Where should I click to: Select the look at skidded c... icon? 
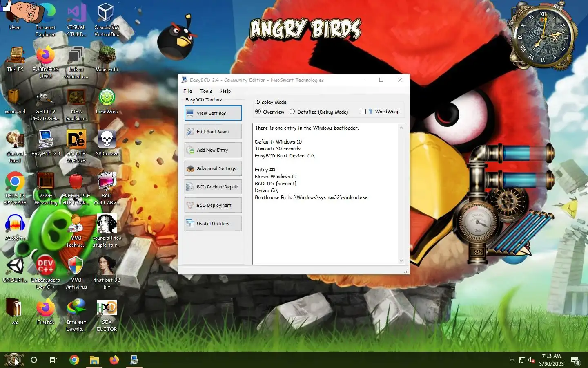[76, 63]
